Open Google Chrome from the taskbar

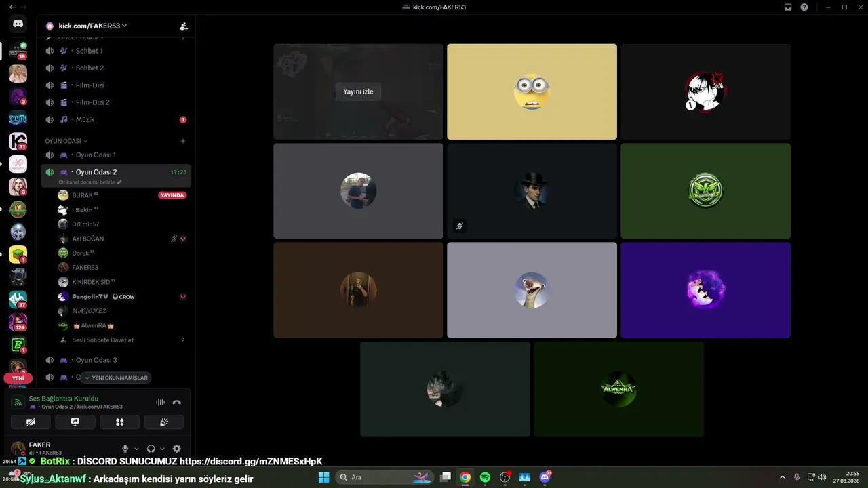[x=465, y=477]
